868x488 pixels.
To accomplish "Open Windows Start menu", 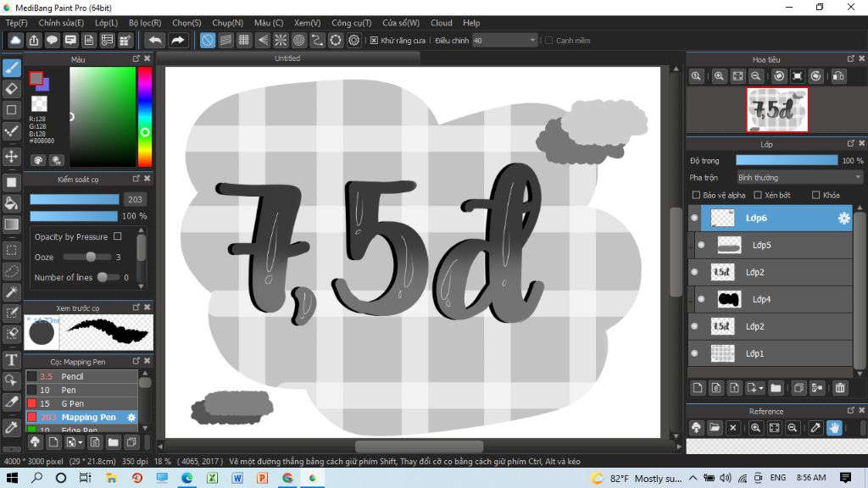I will 12,478.
